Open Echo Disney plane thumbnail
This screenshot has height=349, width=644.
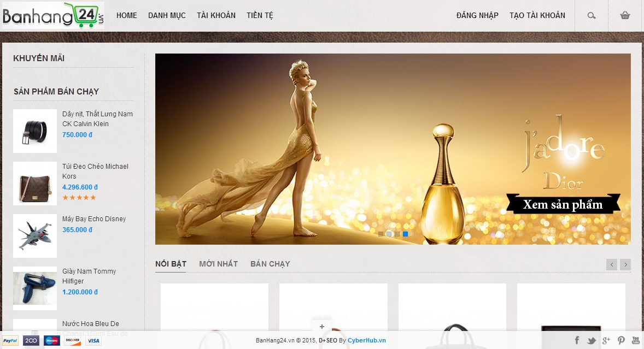click(x=35, y=236)
